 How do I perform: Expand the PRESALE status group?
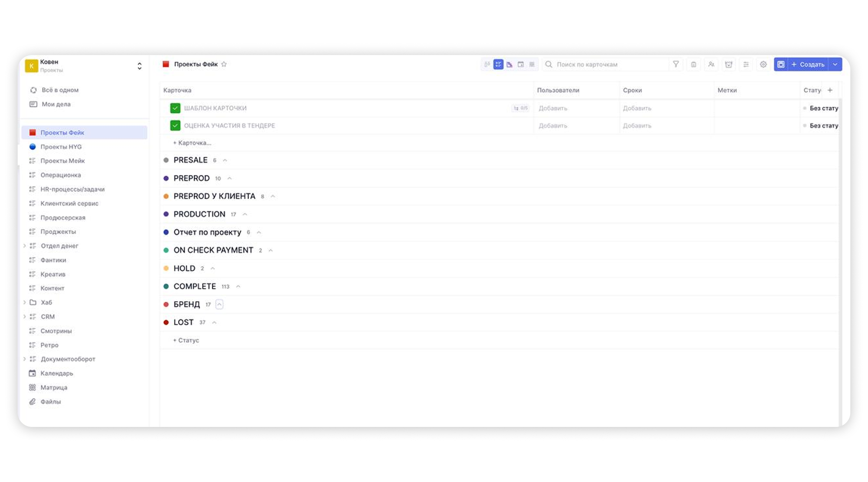tap(225, 161)
